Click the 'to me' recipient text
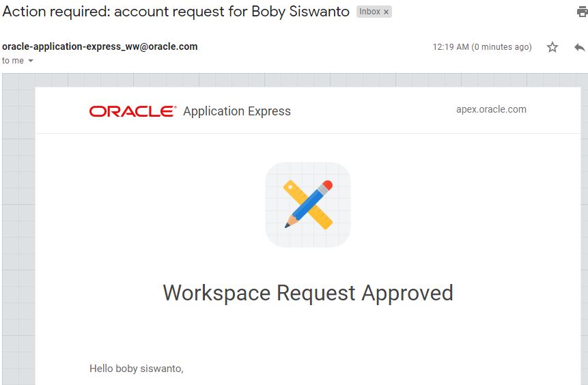Image resolution: width=588 pixels, height=385 pixels. (x=13, y=61)
